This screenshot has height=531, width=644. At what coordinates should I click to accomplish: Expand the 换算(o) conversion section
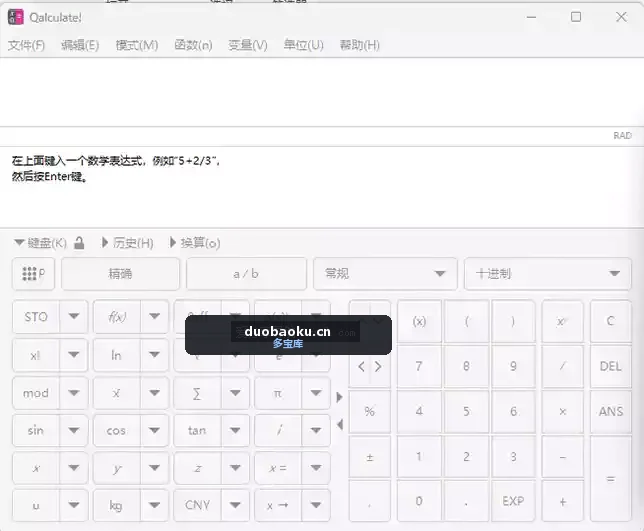pyautogui.click(x=196, y=243)
